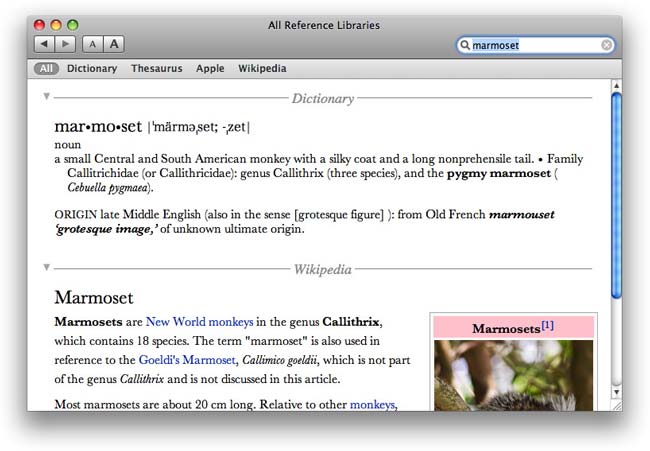Screen dimensions: 650x451
Task: Switch to the Wikipedia source tab
Action: 262,68
